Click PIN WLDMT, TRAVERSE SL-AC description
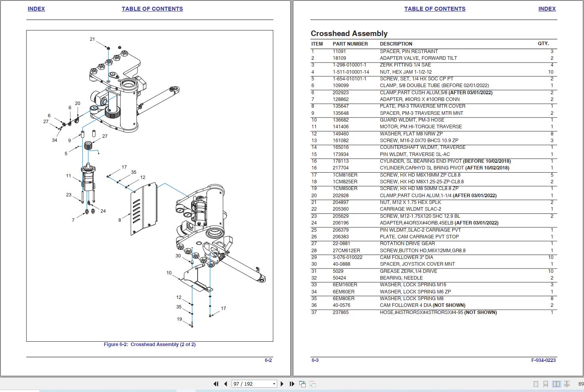Screen dimensions: 584x392 click(415, 154)
